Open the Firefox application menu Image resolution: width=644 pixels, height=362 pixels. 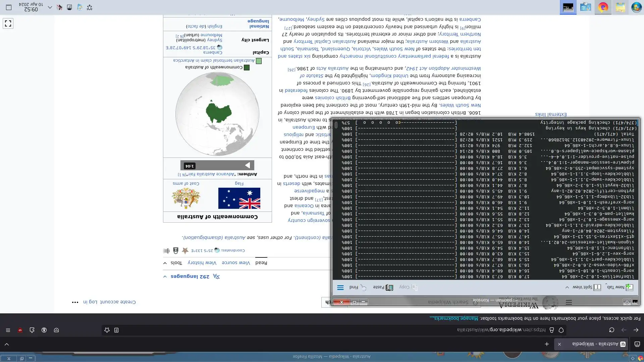click(8, 330)
